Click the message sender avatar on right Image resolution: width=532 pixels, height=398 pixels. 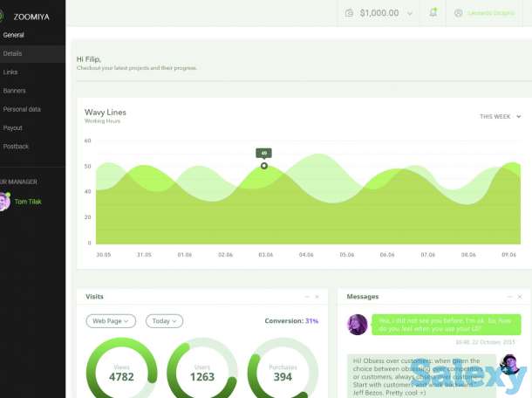(509, 364)
